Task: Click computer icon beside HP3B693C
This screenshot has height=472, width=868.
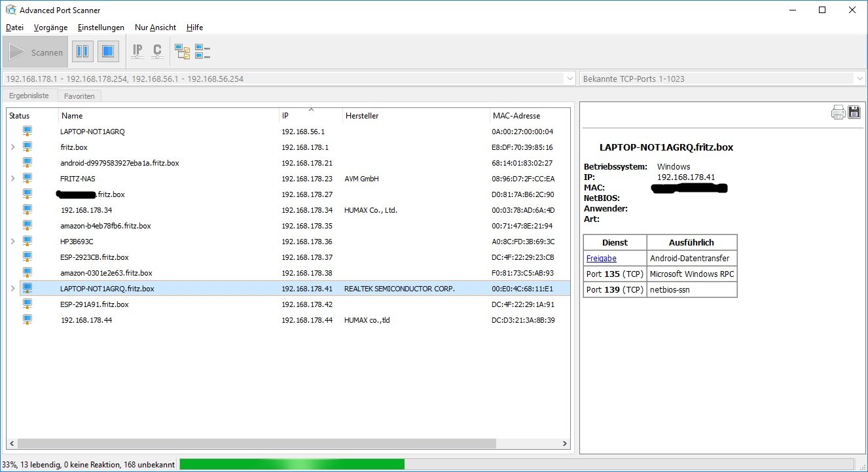Action: pos(27,241)
